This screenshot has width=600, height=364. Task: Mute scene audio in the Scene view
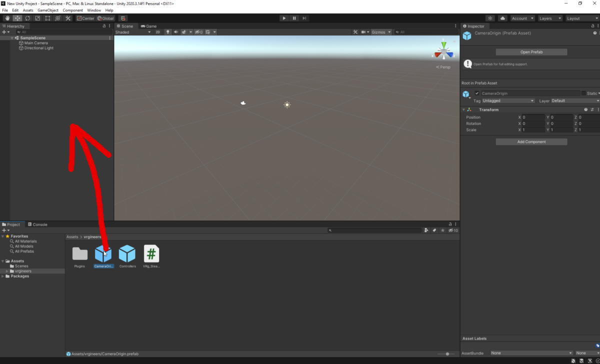tap(176, 31)
